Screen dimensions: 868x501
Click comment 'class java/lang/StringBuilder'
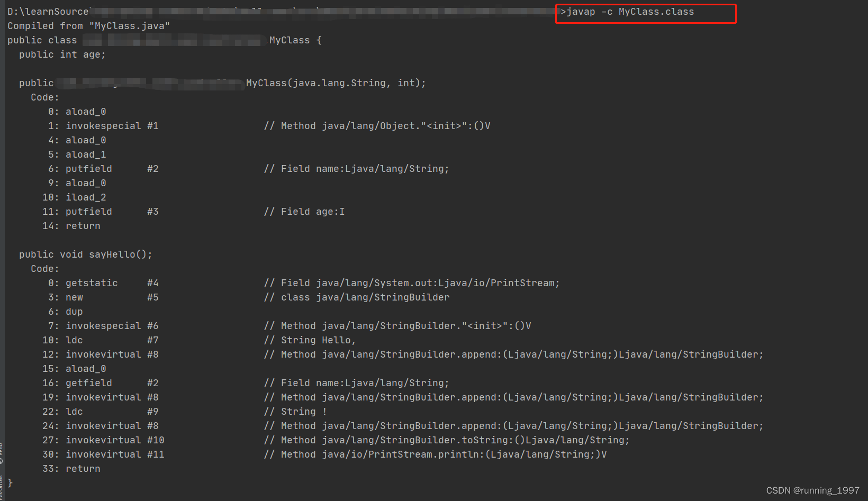coord(365,297)
